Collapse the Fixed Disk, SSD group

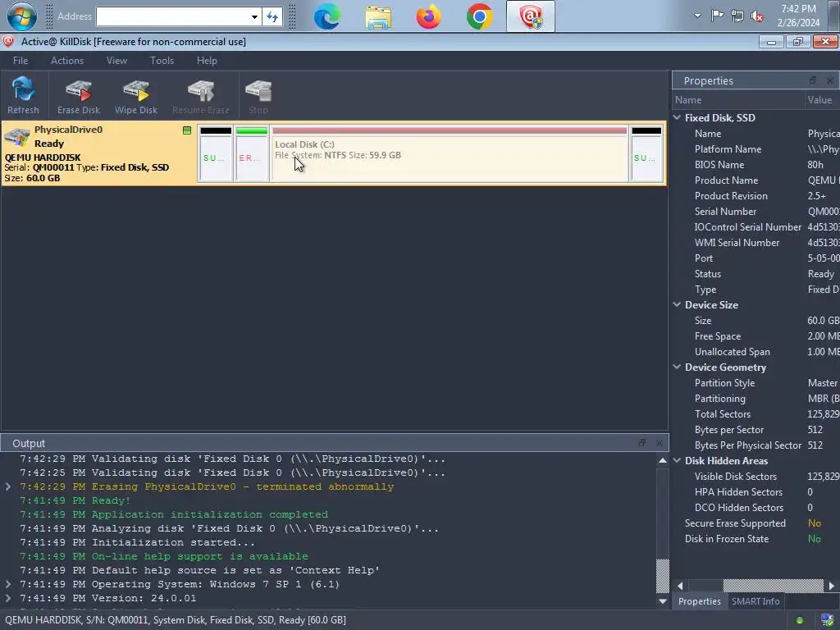point(677,117)
